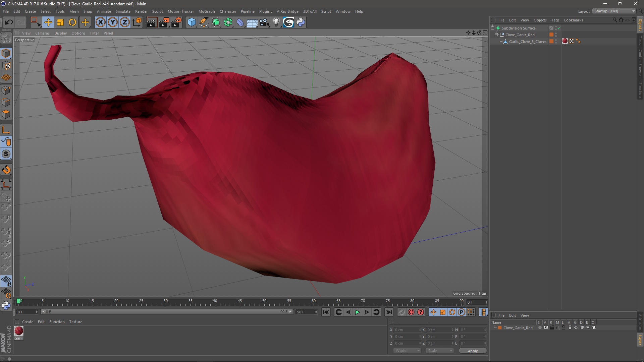644x362 pixels.
Task: Click the Undo arrow icon
Action: point(9,22)
